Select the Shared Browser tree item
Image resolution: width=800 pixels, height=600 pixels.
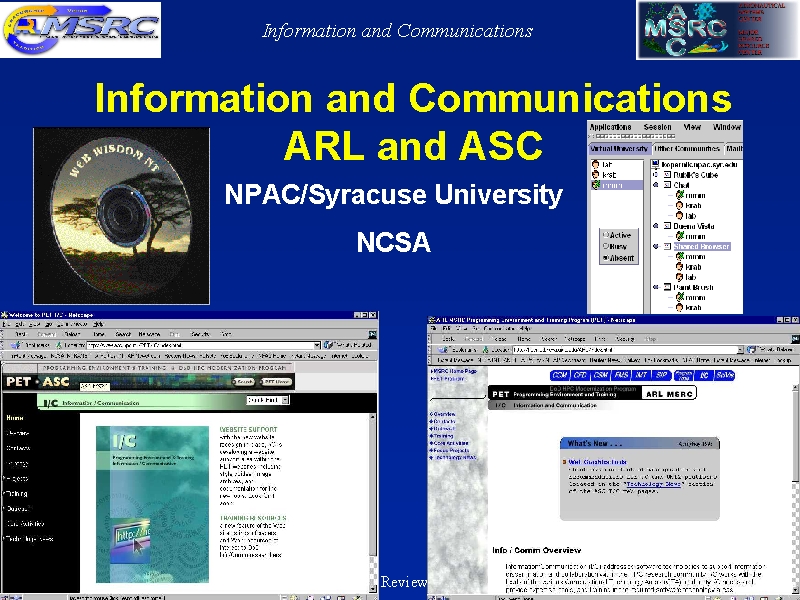(702, 246)
